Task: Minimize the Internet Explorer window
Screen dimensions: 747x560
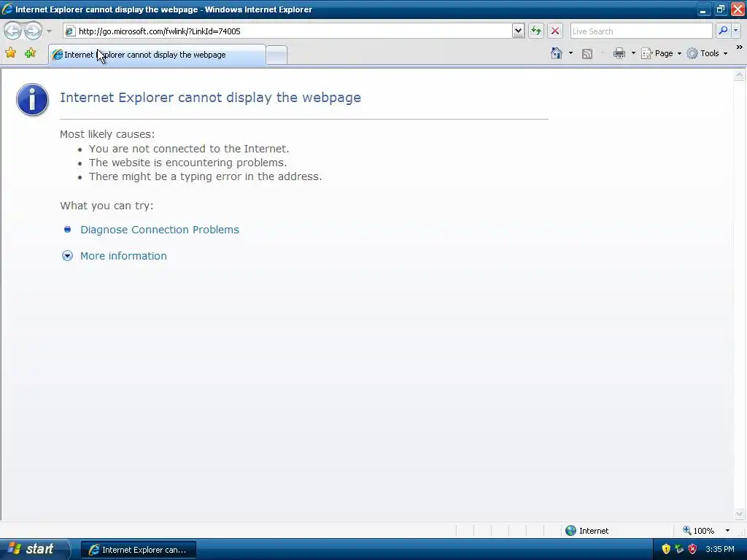Action: click(x=703, y=9)
